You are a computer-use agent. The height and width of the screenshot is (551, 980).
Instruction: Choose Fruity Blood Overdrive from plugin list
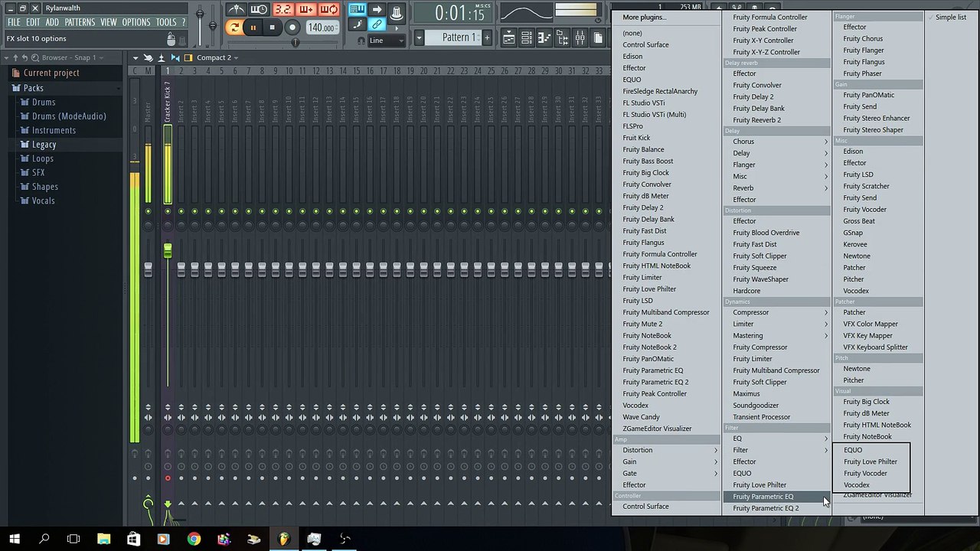[766, 233]
